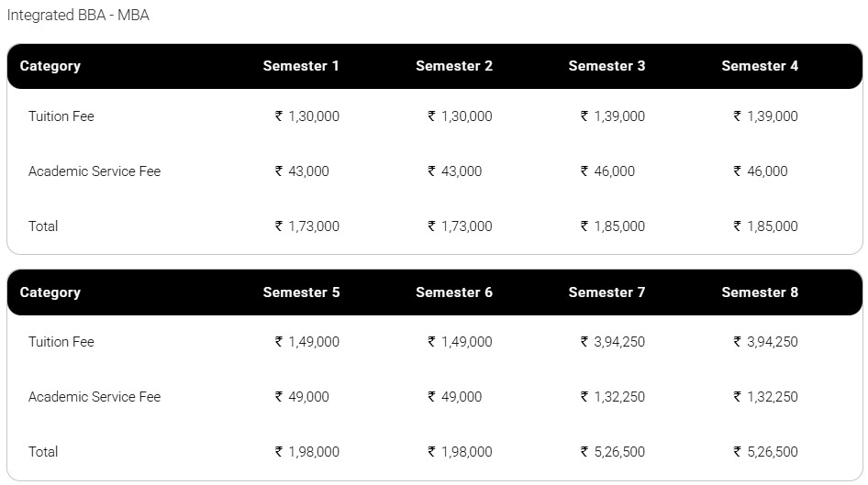
Task: Select the Semester 5 column header
Action: [301, 292]
